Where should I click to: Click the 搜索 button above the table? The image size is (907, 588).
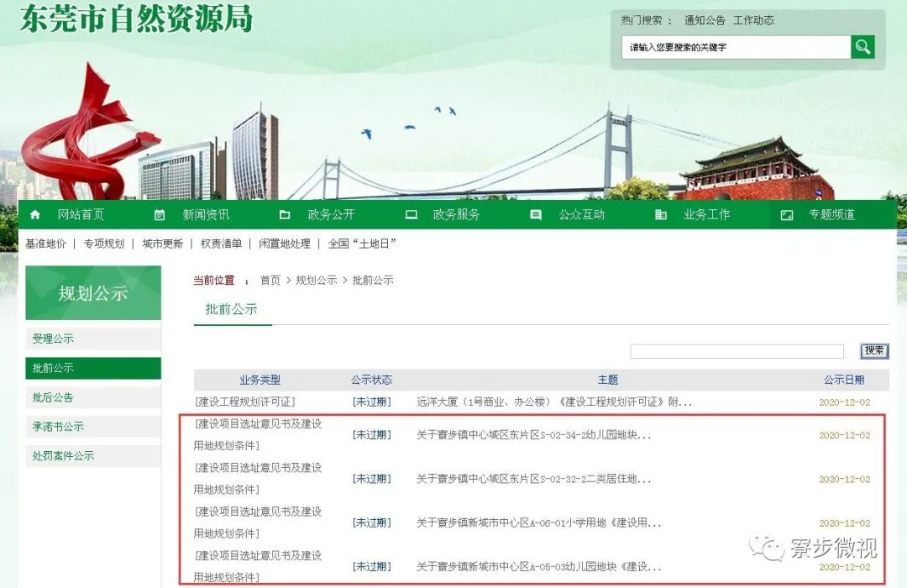[x=874, y=351]
